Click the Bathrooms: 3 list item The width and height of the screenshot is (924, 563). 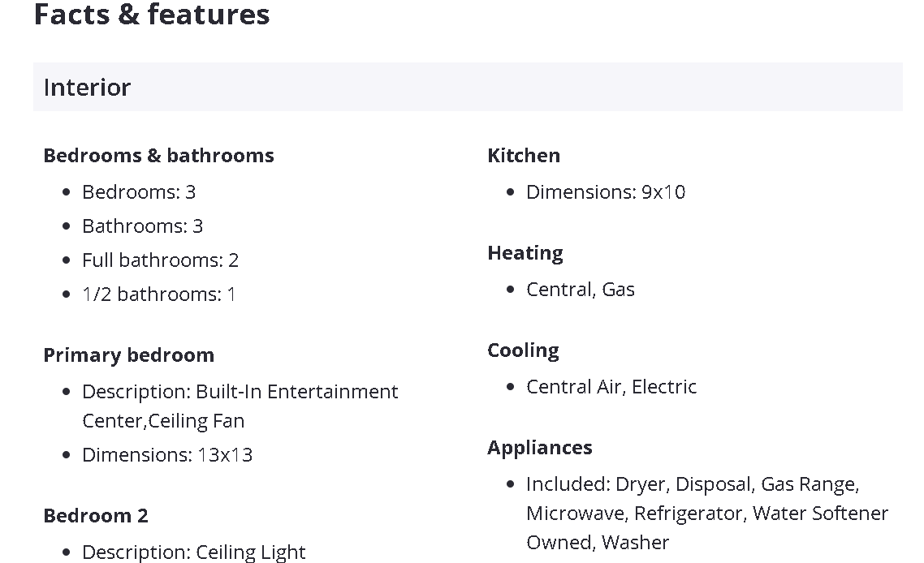pos(142,226)
